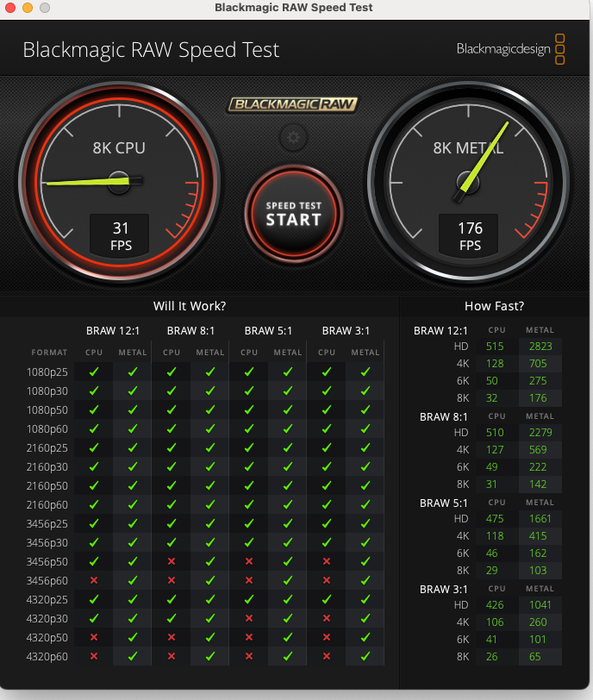Image resolution: width=593 pixels, height=700 pixels.
Task: Click the BRAW 12:1 HD METAL value 2823
Action: [x=540, y=346]
